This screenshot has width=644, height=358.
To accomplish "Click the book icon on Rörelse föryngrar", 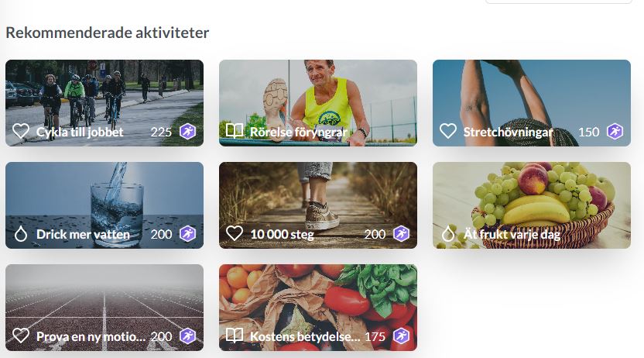I will point(235,131).
